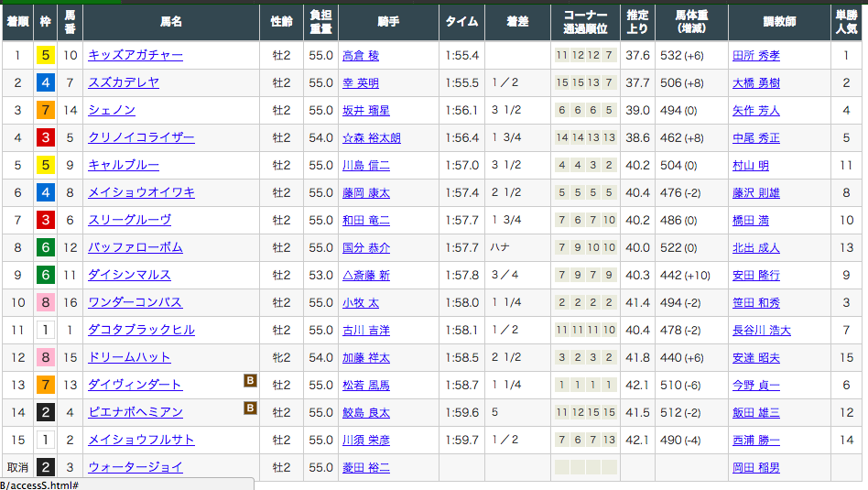Open trainer 西浦 勝一 link

(x=756, y=440)
